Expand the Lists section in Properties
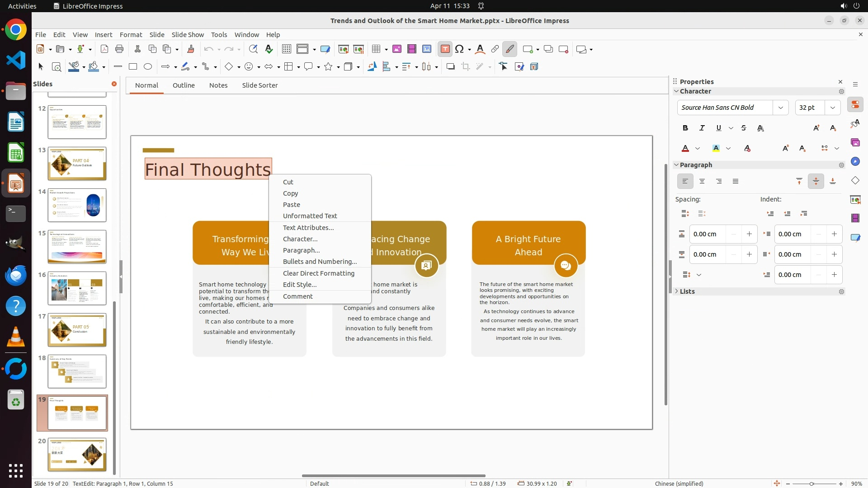Viewport: 868px width, 488px height. pos(687,291)
